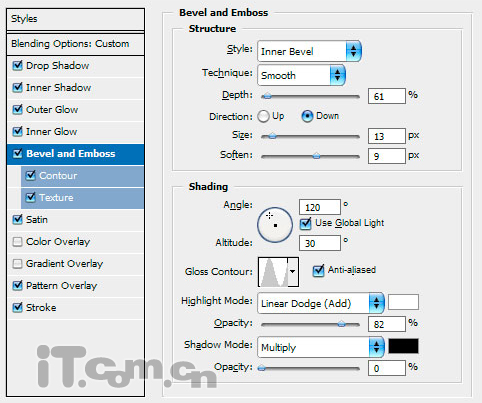Click the white Highlight Mode color swatch
The width and height of the screenshot is (482, 403).
403,302
